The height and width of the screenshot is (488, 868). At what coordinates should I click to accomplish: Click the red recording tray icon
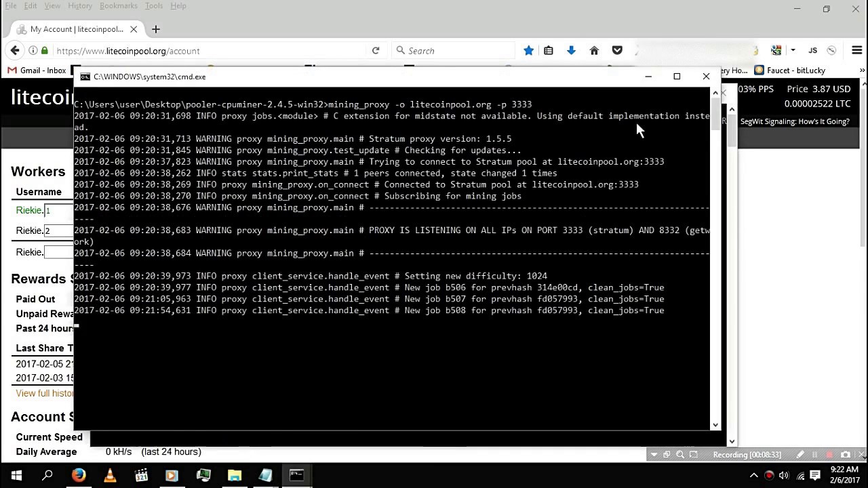pyautogui.click(x=769, y=475)
